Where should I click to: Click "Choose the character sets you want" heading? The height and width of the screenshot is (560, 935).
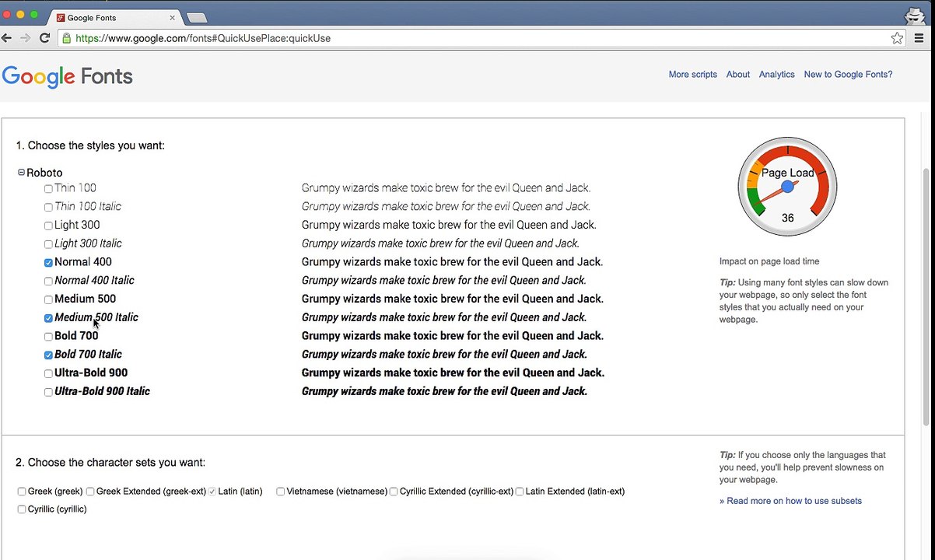pos(110,463)
